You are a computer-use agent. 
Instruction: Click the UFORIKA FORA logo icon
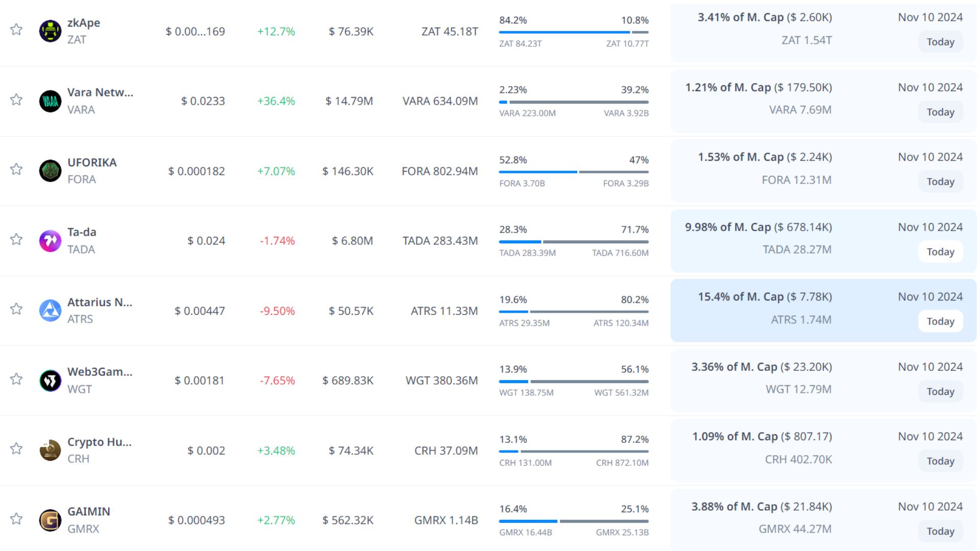[x=50, y=171]
